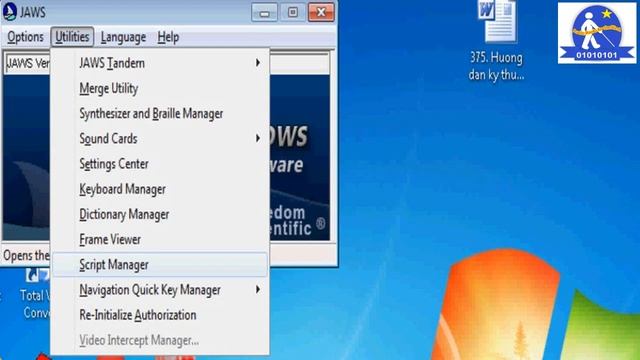This screenshot has height=360, width=640.
Task: Launch Frame Viewer
Action: [x=160, y=240]
